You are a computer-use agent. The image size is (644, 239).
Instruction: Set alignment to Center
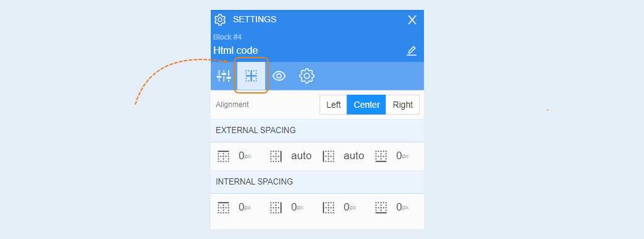pos(366,105)
